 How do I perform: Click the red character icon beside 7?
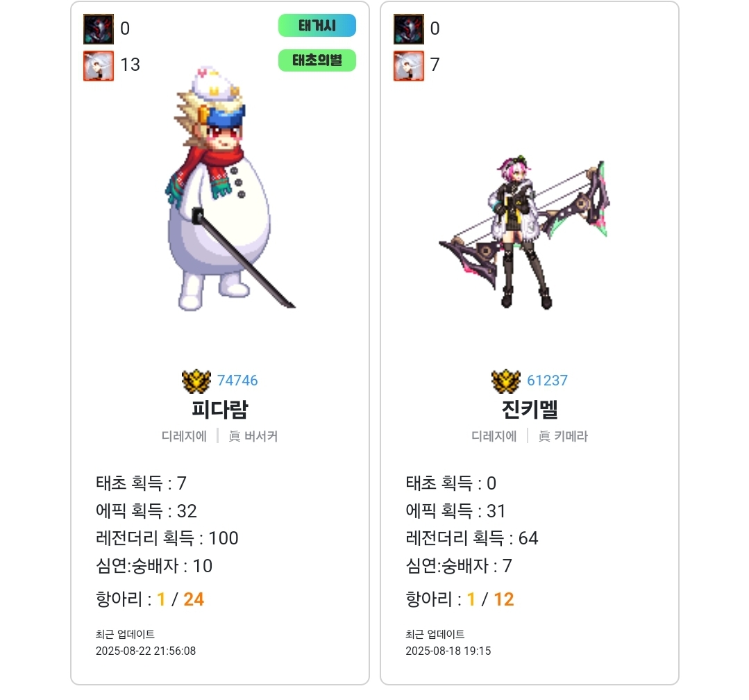pyautogui.click(x=408, y=66)
